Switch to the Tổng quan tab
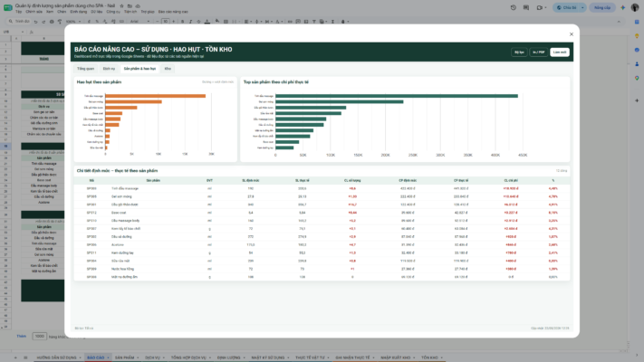The height and width of the screenshot is (362, 644). 85,69
